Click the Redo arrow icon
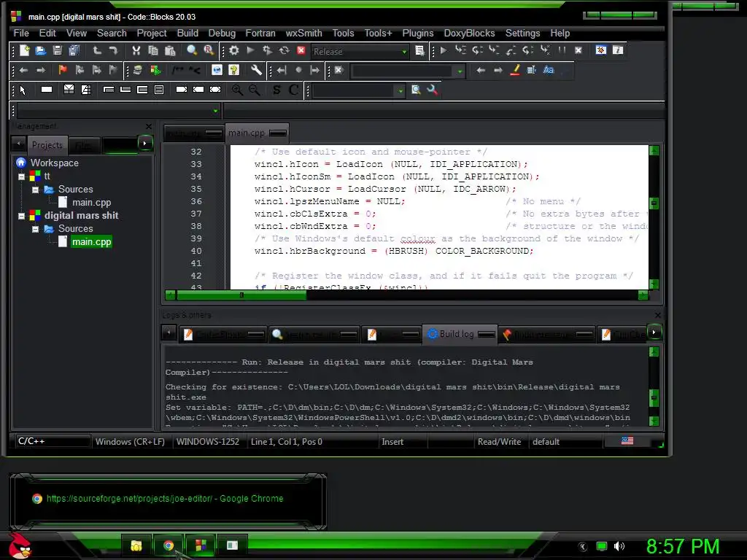Image resolution: width=747 pixels, height=560 pixels. point(113,50)
